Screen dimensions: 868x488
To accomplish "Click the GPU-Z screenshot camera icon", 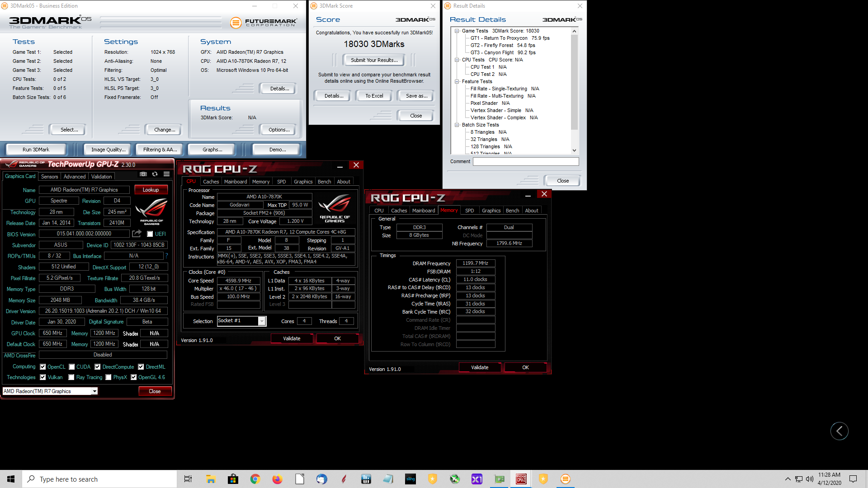I will [x=143, y=174].
